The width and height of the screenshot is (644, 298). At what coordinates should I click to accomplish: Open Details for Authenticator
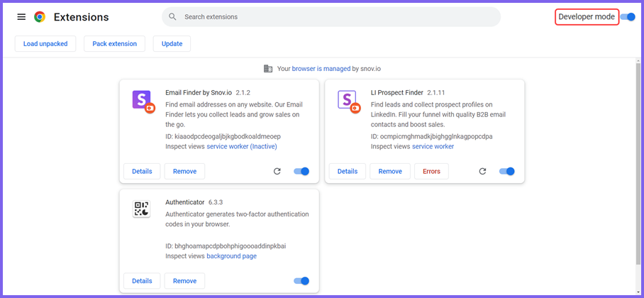point(142,281)
